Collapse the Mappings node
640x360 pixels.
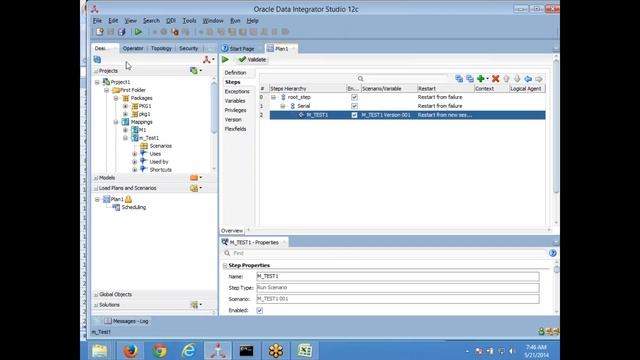[x=116, y=122]
